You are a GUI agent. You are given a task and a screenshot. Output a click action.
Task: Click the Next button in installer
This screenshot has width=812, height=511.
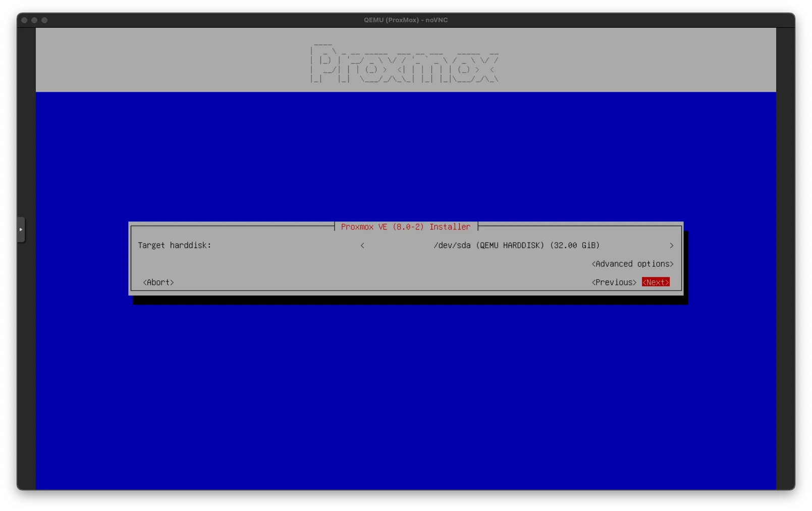[x=656, y=282]
